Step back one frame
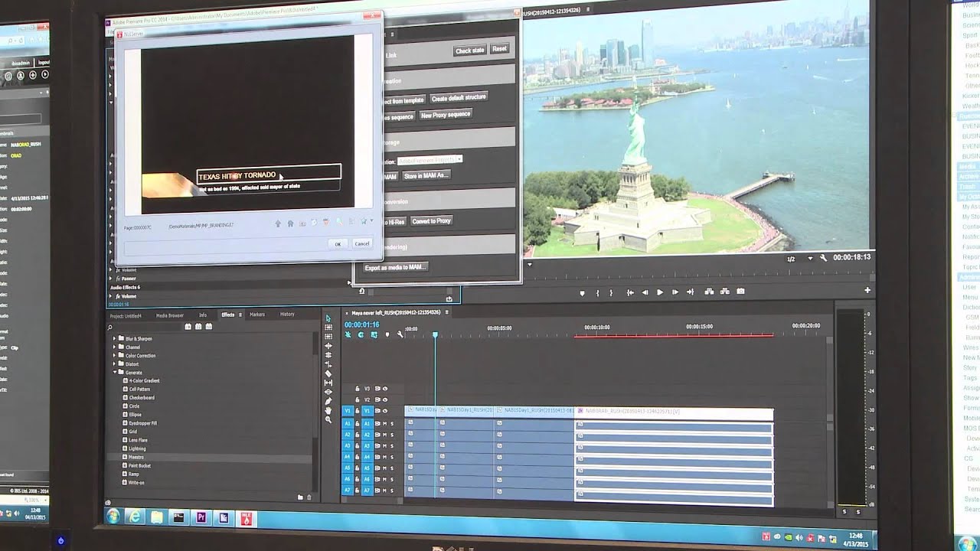 pos(645,292)
